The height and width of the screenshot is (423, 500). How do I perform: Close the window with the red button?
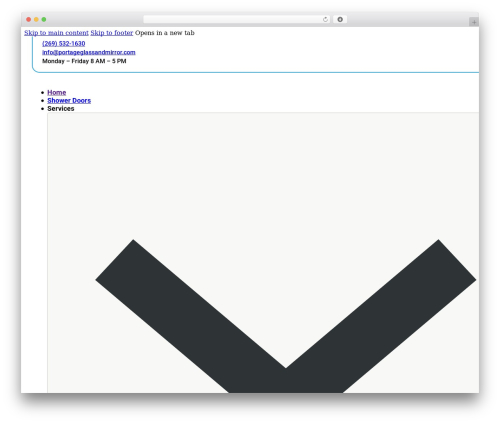pos(29,19)
